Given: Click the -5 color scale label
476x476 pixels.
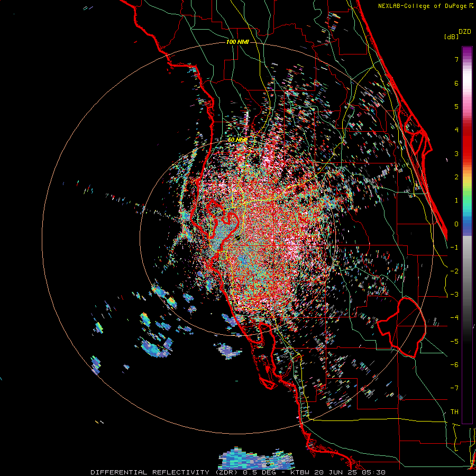Looking at the screenshot, I should (454, 342).
